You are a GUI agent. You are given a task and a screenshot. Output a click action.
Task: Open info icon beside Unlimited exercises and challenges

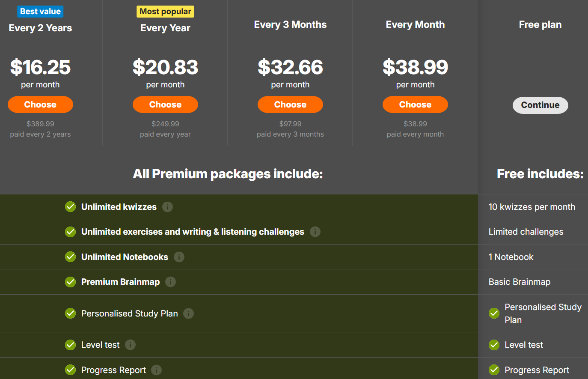pos(315,232)
